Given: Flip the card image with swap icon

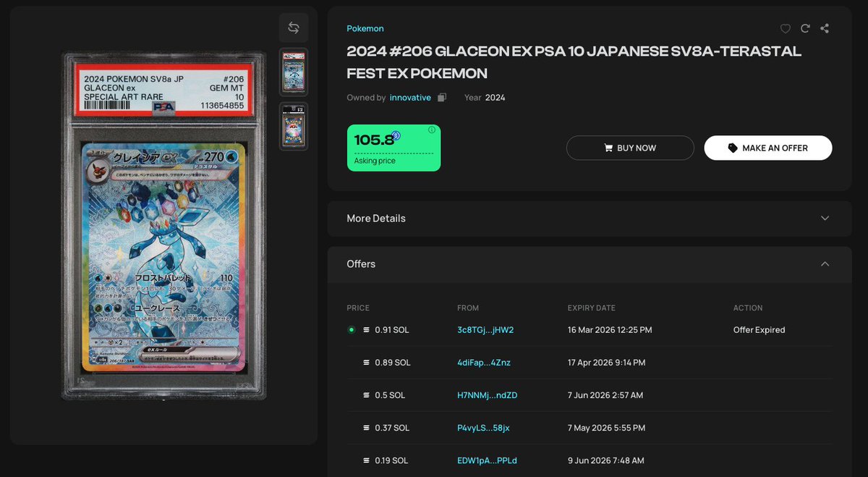Looking at the screenshot, I should click(x=294, y=28).
